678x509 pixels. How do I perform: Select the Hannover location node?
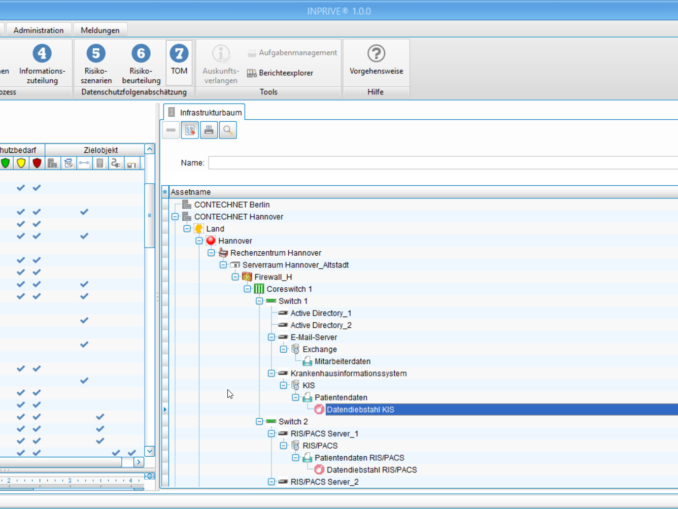coord(235,241)
